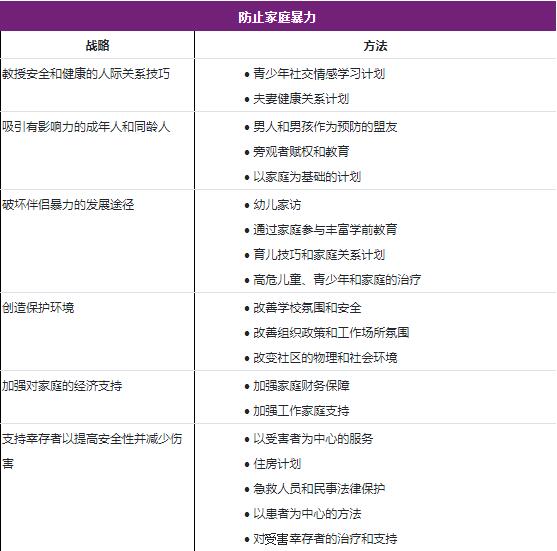The width and height of the screenshot is (557, 551).
Task: Click the item 旁观者赋权和教育
Action: (x=301, y=151)
